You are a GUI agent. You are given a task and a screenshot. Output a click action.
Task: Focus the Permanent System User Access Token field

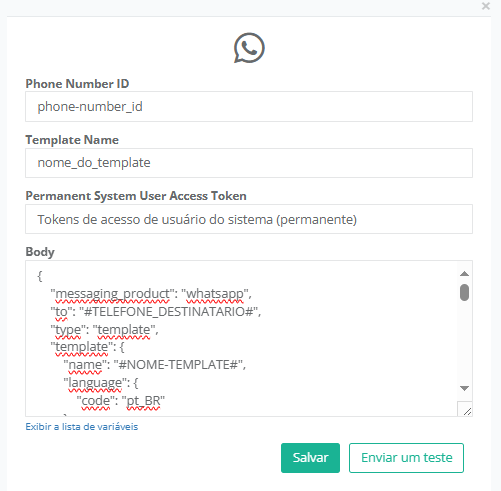click(249, 219)
